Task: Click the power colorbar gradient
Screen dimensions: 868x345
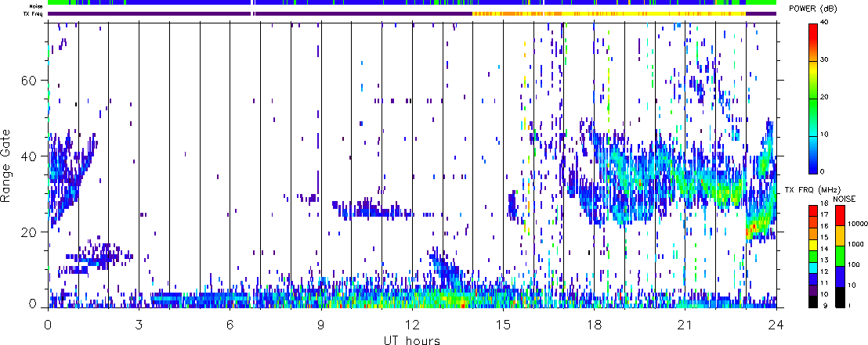Action: (813, 98)
